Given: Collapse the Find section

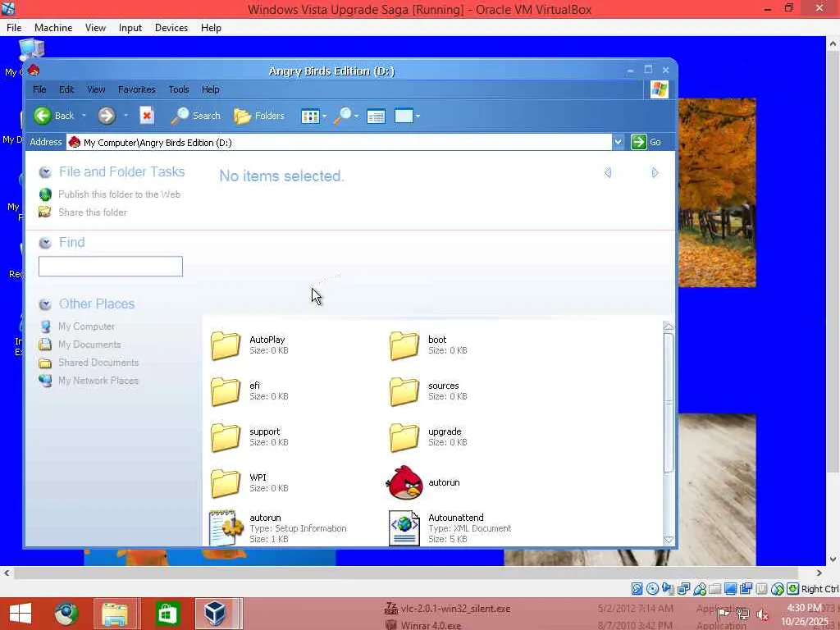Looking at the screenshot, I should [x=46, y=243].
